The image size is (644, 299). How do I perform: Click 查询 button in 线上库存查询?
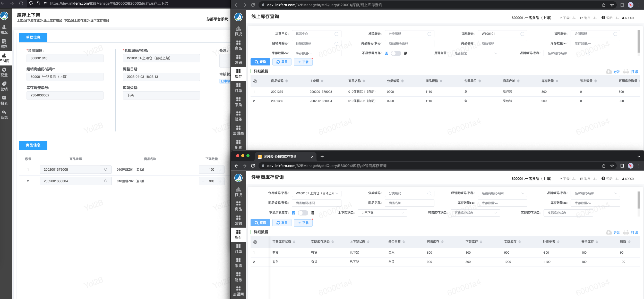click(x=260, y=62)
